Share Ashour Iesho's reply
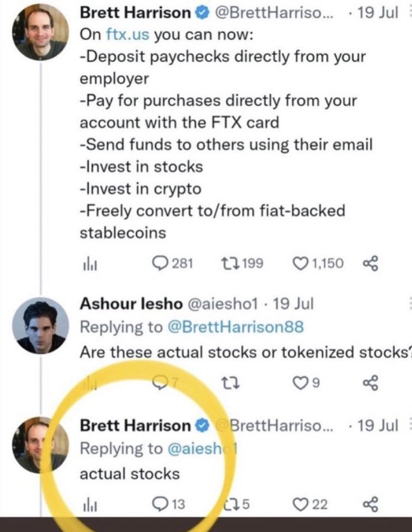This screenshot has height=532, width=412. coord(370,383)
